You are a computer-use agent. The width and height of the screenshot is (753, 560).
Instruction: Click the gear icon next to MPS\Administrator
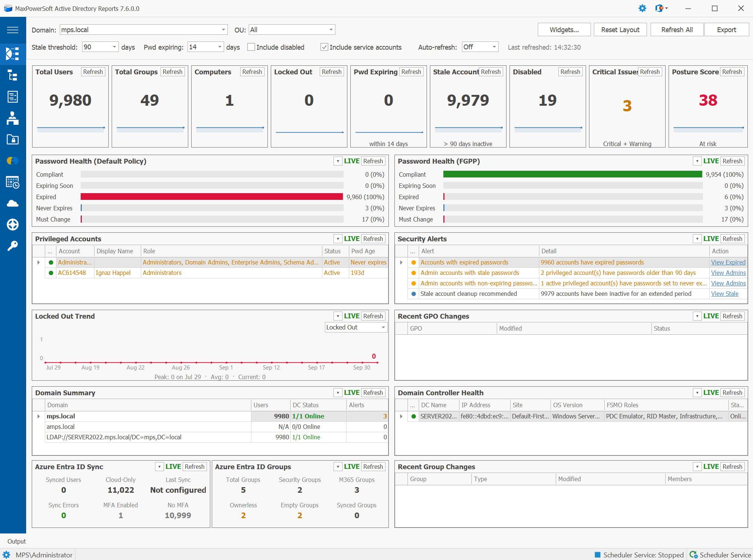click(6, 555)
